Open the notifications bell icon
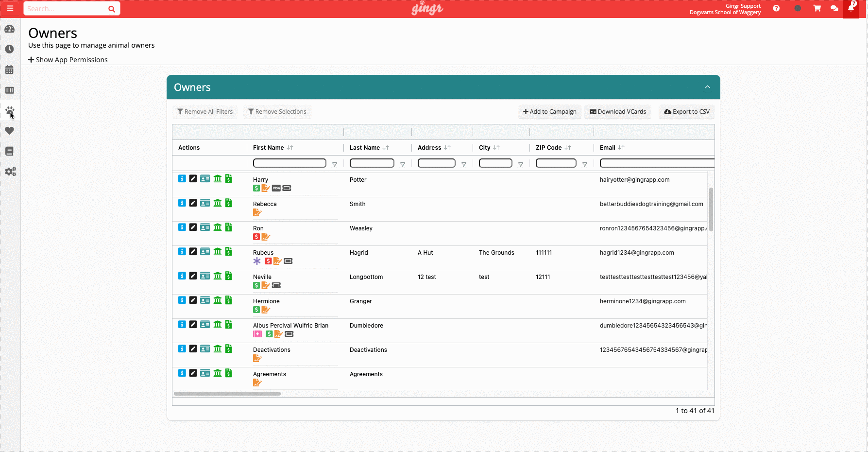The width and height of the screenshot is (868, 452). [851, 8]
